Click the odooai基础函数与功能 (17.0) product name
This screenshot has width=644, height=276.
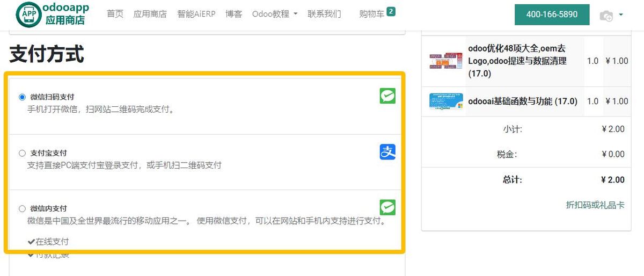click(x=523, y=101)
